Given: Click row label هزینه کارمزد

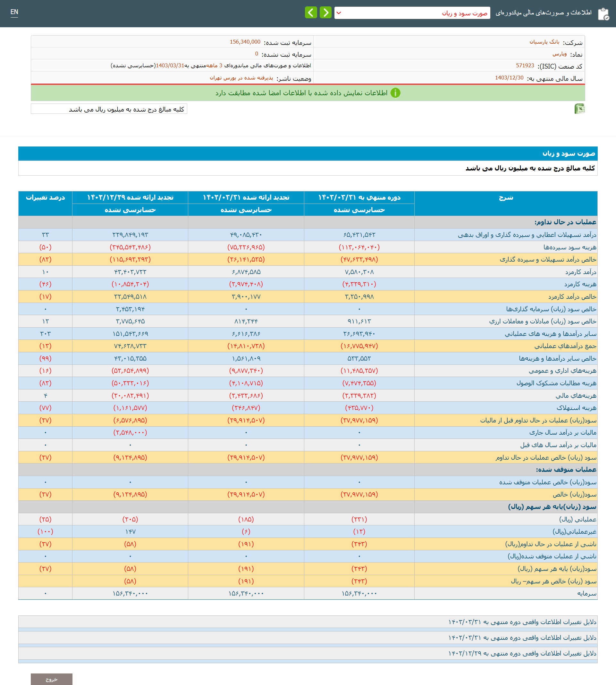Looking at the screenshot, I should [580, 284].
